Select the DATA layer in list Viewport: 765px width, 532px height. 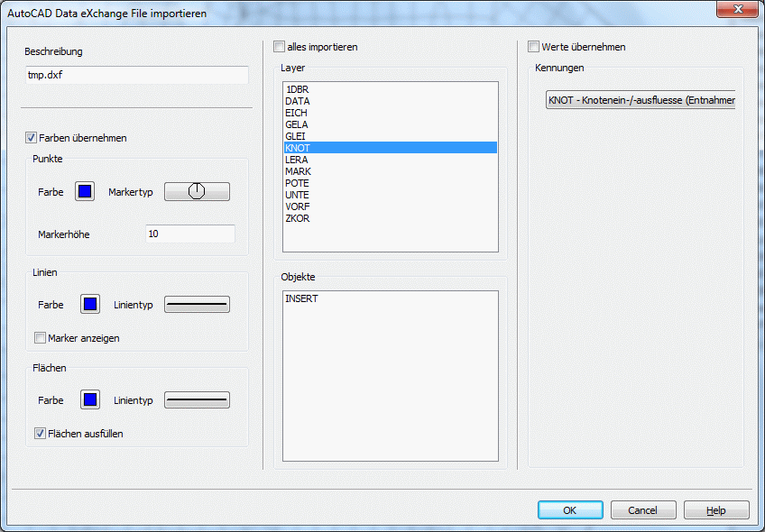coord(298,102)
